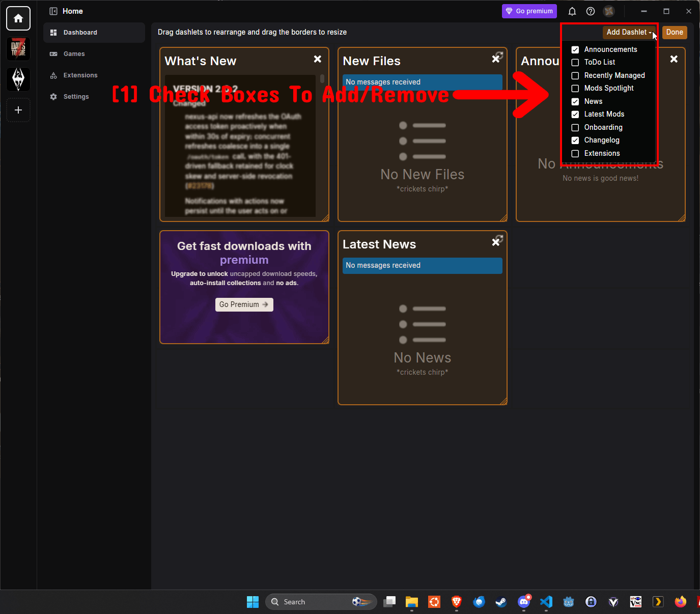Close the Announcements dashlet
This screenshot has height=614, width=700.
point(674,59)
